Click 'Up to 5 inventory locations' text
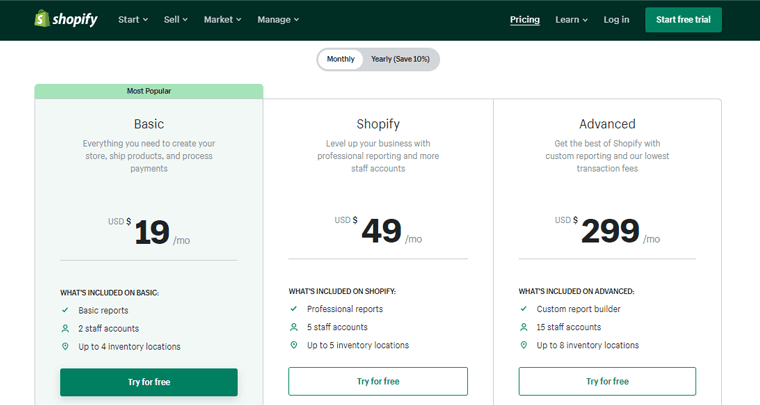Viewport: 760px width, 405px height. click(358, 345)
